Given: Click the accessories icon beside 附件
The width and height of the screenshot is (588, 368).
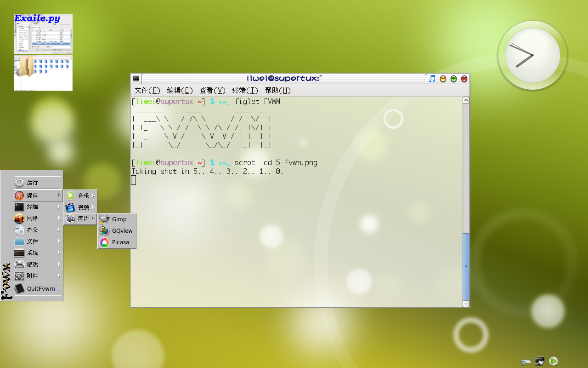Looking at the screenshot, I should point(19,276).
